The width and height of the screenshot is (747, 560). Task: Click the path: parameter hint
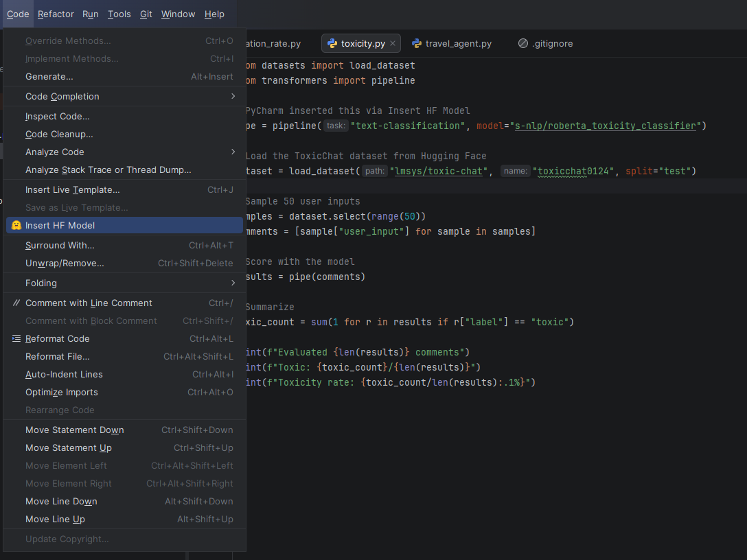pyautogui.click(x=375, y=171)
